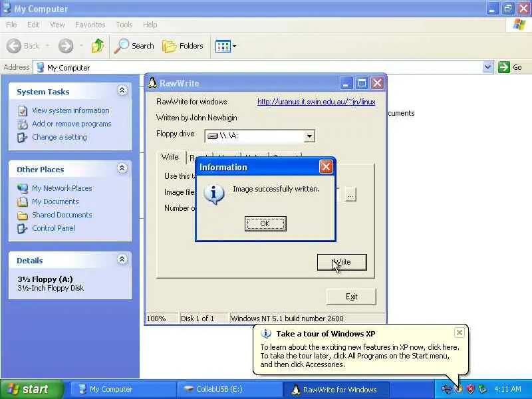
Task: Open the Favorites menu
Action: 90,25
